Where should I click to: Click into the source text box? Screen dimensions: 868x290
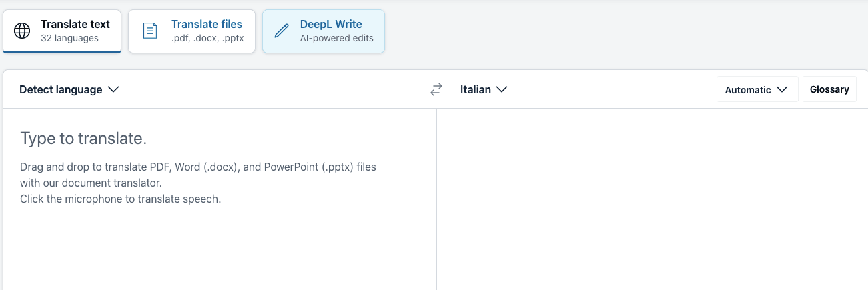220,199
